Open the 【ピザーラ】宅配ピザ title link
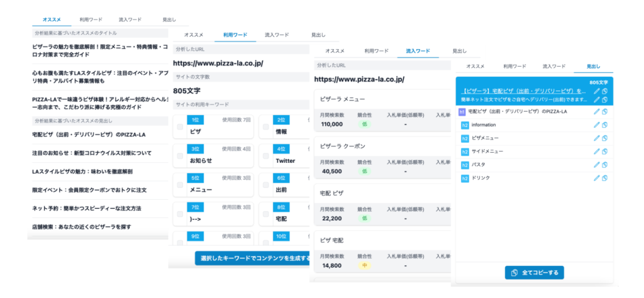644x298 pixels. coord(523,91)
